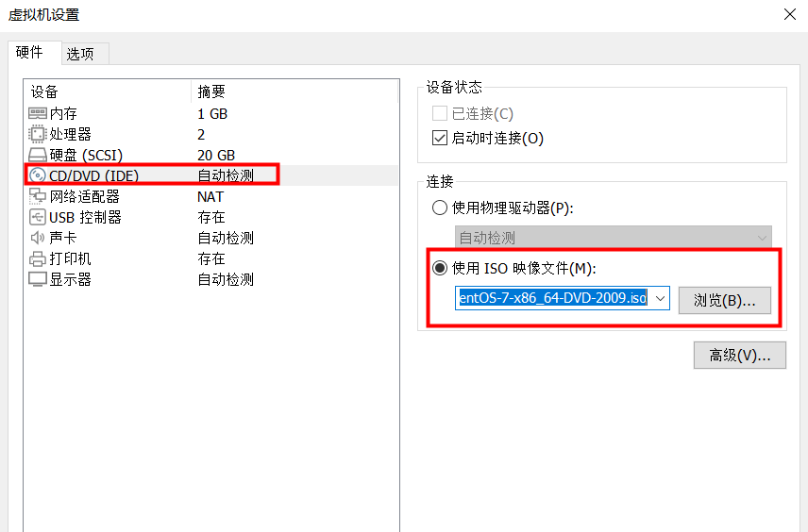Click the display (显示器) monitor icon

point(38,280)
